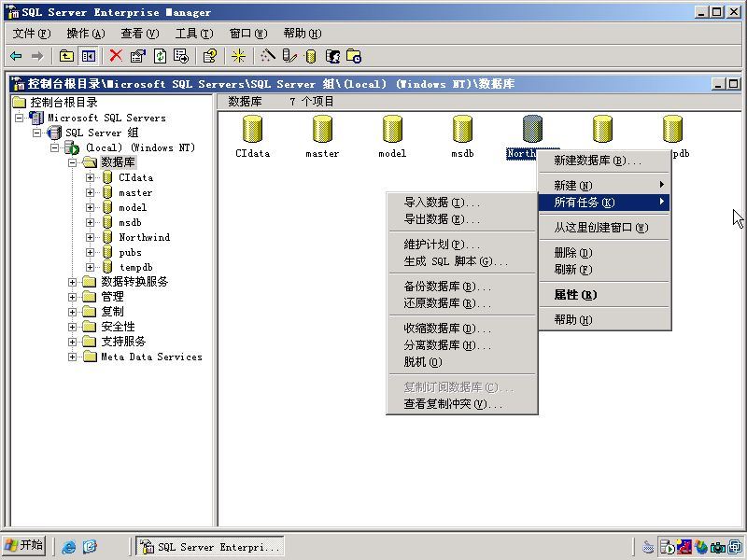The image size is (747, 560).
Task: Click the second quick launch taskbar icon
Action: tap(90, 546)
